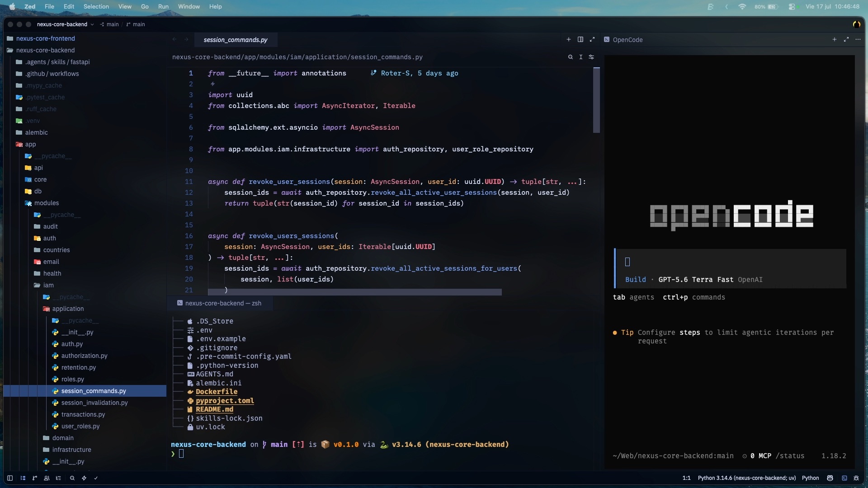Open the outline panel icon
The width and height of the screenshot is (868, 488).
point(58,478)
